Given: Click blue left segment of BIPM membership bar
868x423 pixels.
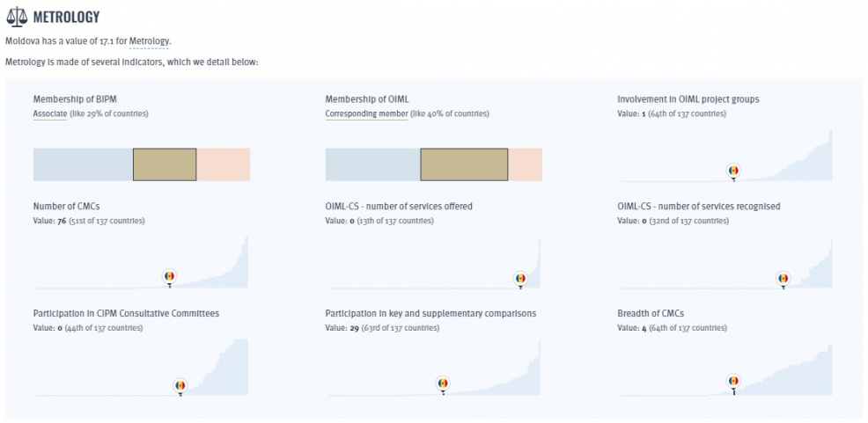Looking at the screenshot, I should coord(83,164).
